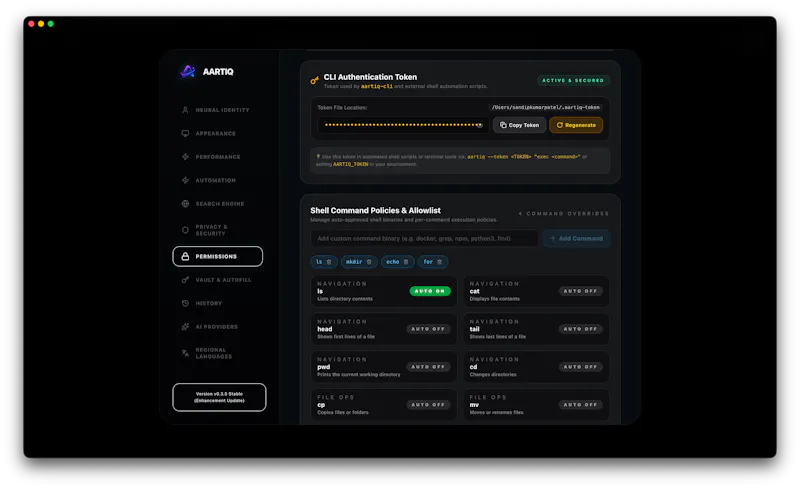
Task: Open Vault & Autofill via its key icon
Action: click(x=185, y=280)
